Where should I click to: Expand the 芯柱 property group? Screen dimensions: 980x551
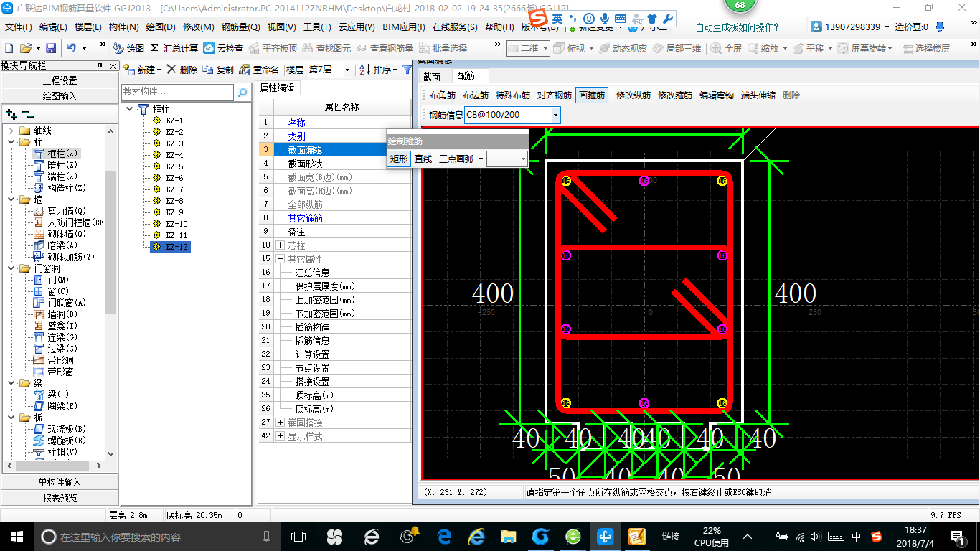click(x=280, y=245)
